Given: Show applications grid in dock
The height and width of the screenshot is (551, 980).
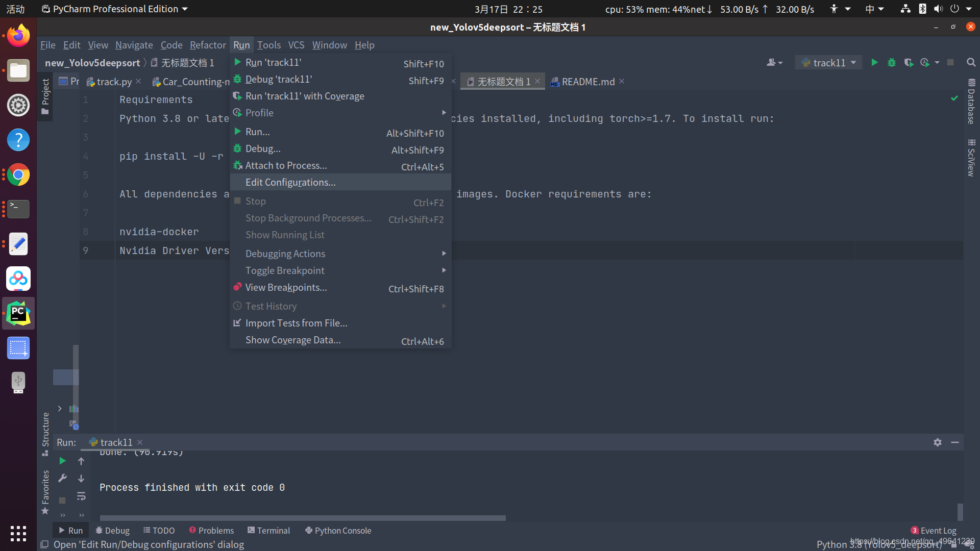Looking at the screenshot, I should 18,534.
